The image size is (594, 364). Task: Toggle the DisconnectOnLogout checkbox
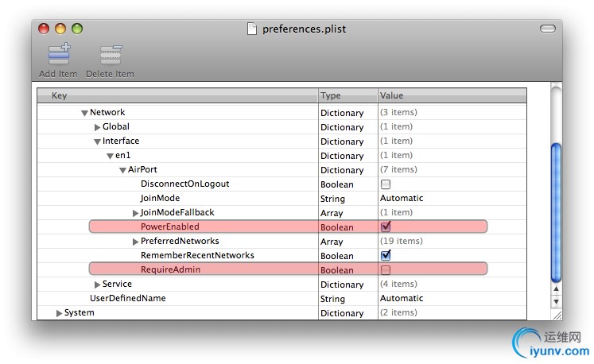[386, 184]
